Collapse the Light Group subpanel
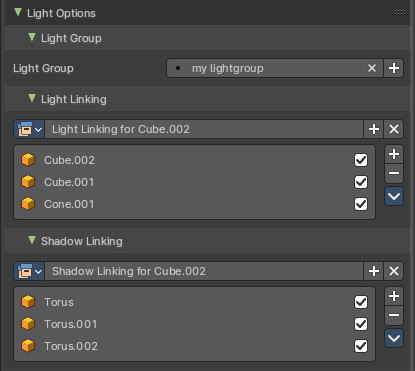 tap(32, 37)
